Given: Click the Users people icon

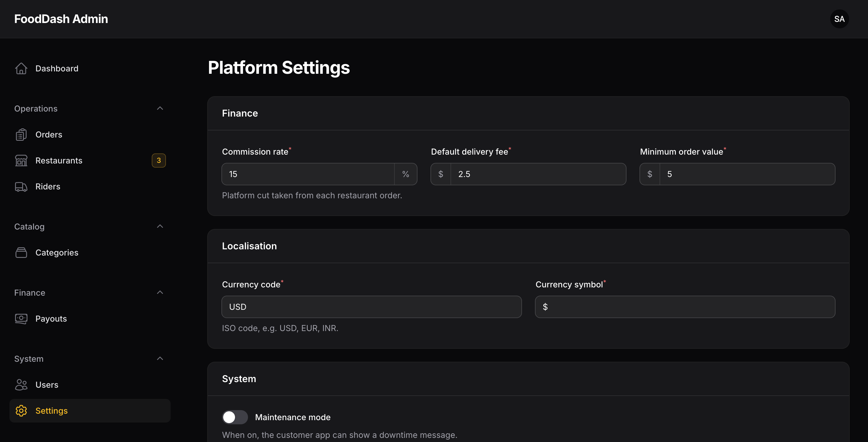Looking at the screenshot, I should coord(21,385).
